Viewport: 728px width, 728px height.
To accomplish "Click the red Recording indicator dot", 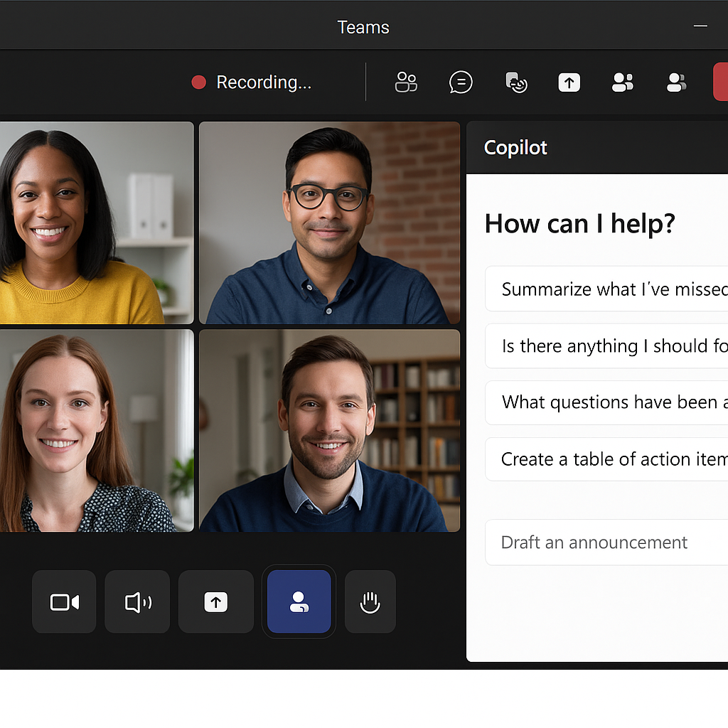I will [199, 82].
